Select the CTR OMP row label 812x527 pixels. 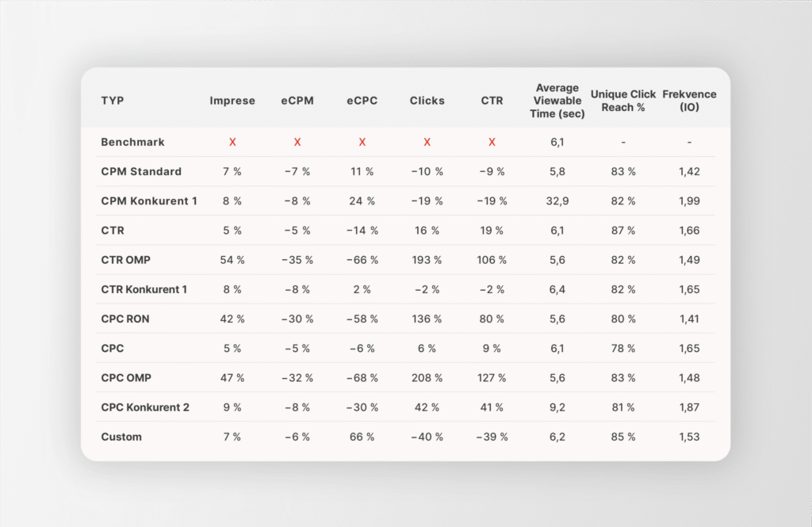tap(126, 260)
